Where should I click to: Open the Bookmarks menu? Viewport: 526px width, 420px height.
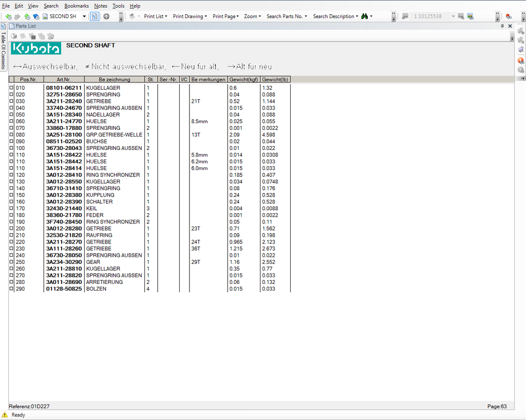pyautogui.click(x=77, y=6)
